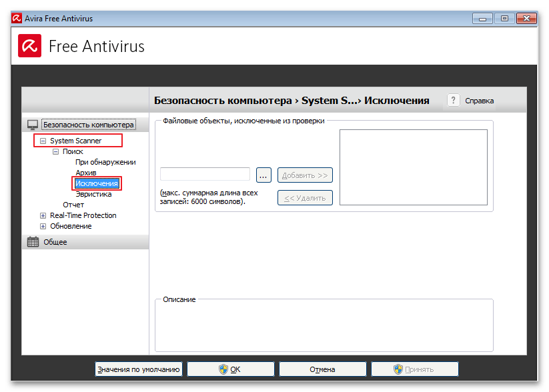Expand the Обновление tree node
This screenshot has height=392, width=549.
point(43,226)
